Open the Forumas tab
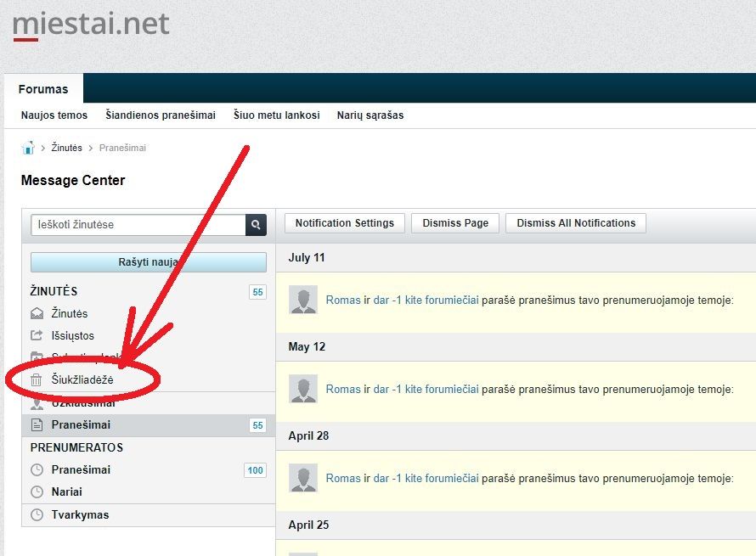Viewport: 756px width, 556px height. 43,89
